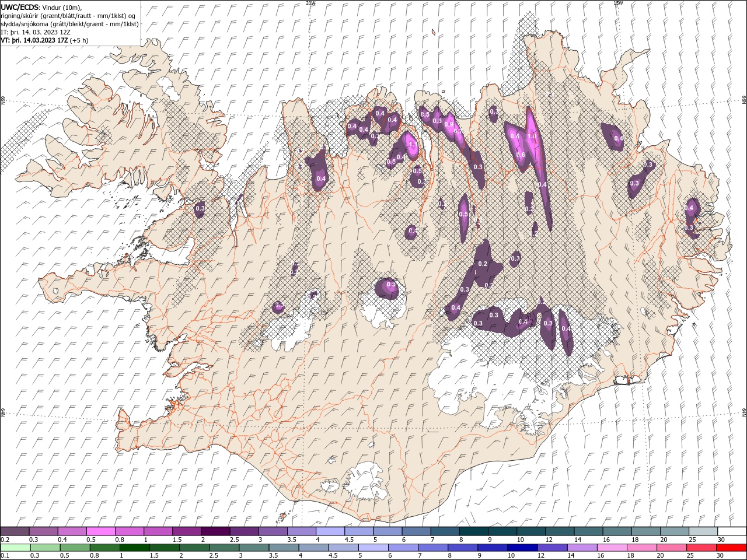Click the 'UWC/ECDS: Vindur (10m),' title line
Screen dimensions: 747x560
coord(41,7)
